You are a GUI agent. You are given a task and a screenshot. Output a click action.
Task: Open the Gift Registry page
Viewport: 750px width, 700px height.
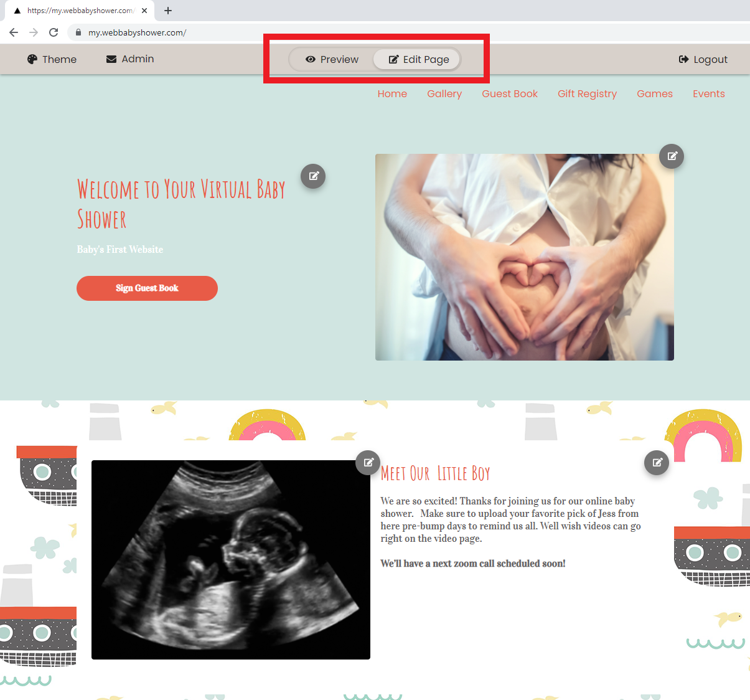tap(587, 93)
